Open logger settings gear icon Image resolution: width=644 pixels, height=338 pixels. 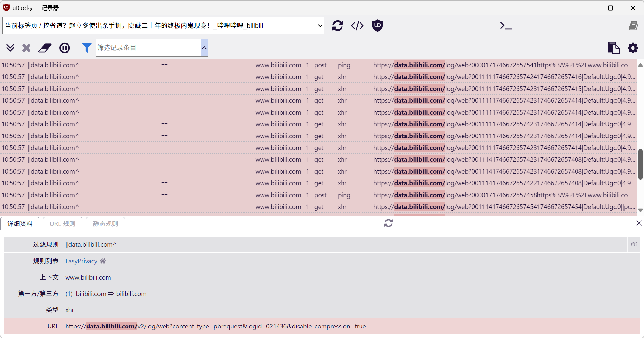pyautogui.click(x=633, y=48)
